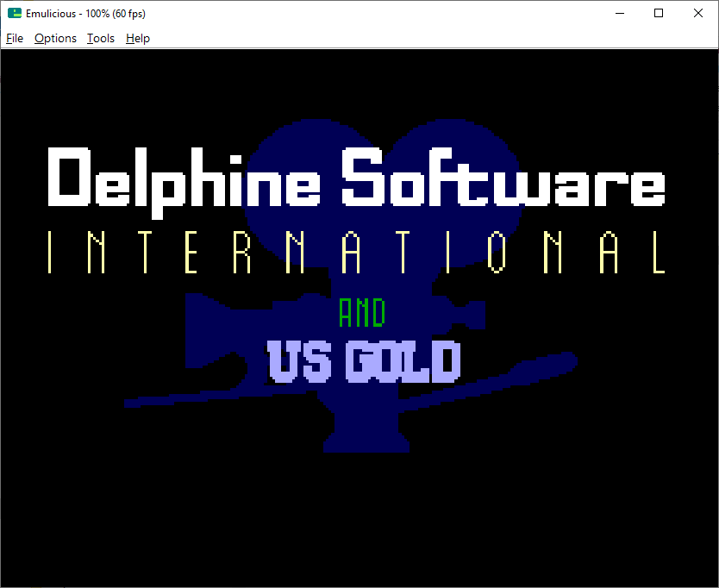Click the green 'AND' text

pyautogui.click(x=362, y=313)
